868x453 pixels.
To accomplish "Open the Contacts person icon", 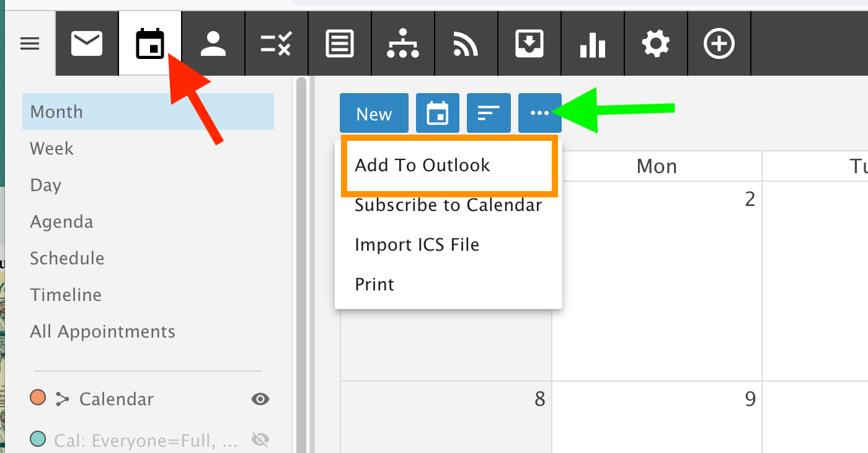I will click(213, 45).
